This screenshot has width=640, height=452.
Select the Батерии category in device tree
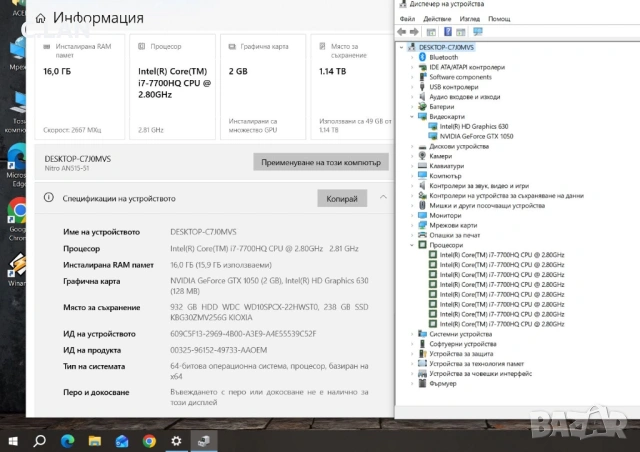441,107
